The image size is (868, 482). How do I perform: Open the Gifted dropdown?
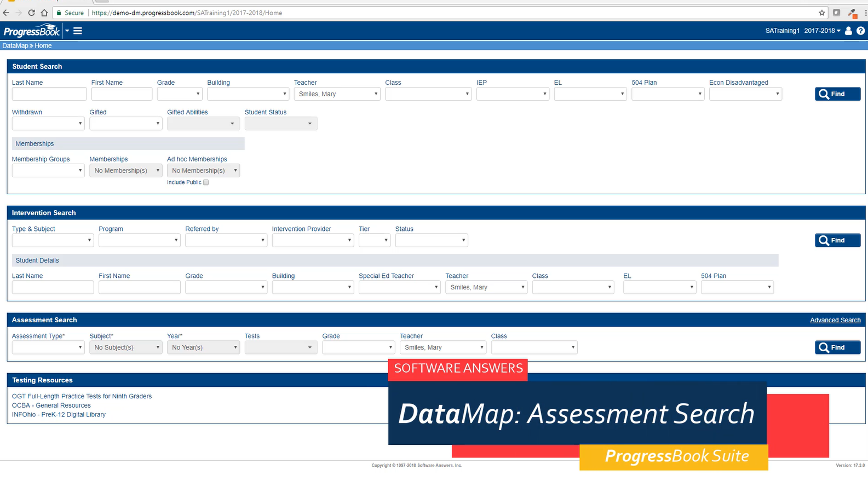(x=126, y=124)
